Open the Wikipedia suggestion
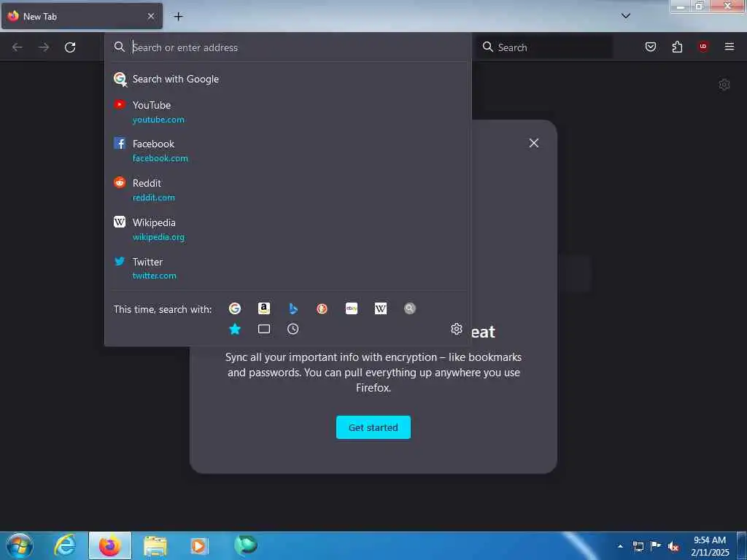Screen dimensions: 747x560 (x=287, y=230)
